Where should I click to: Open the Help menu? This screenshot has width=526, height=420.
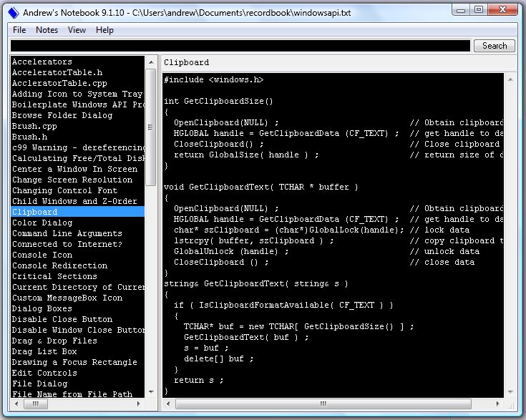pyautogui.click(x=104, y=30)
